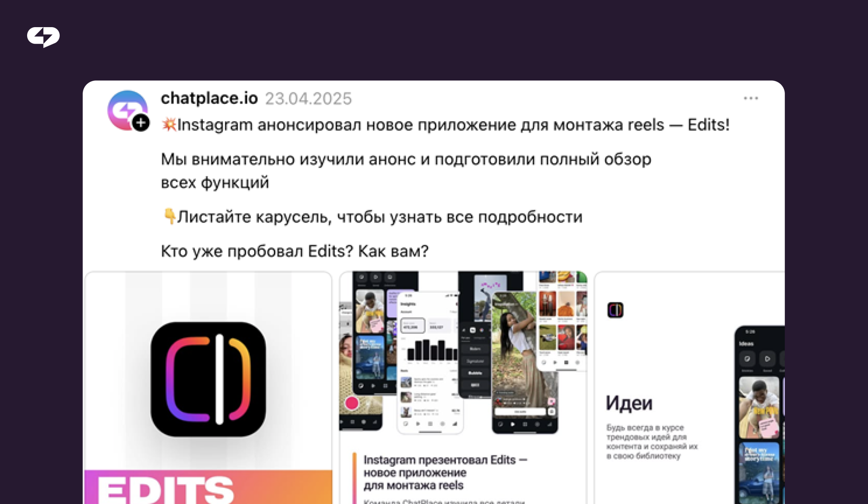The width and height of the screenshot is (868, 504).
Task: Click the caption 'Instagram презентовал Edits' on slide two
Action: [x=446, y=473]
